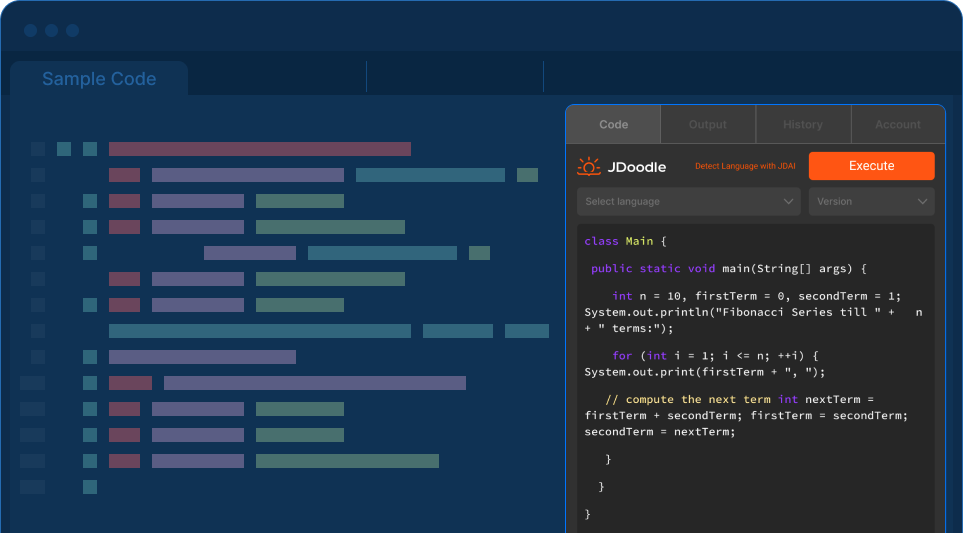
Task: Click the 'int n = 10, firstTerm' line
Action: point(757,296)
